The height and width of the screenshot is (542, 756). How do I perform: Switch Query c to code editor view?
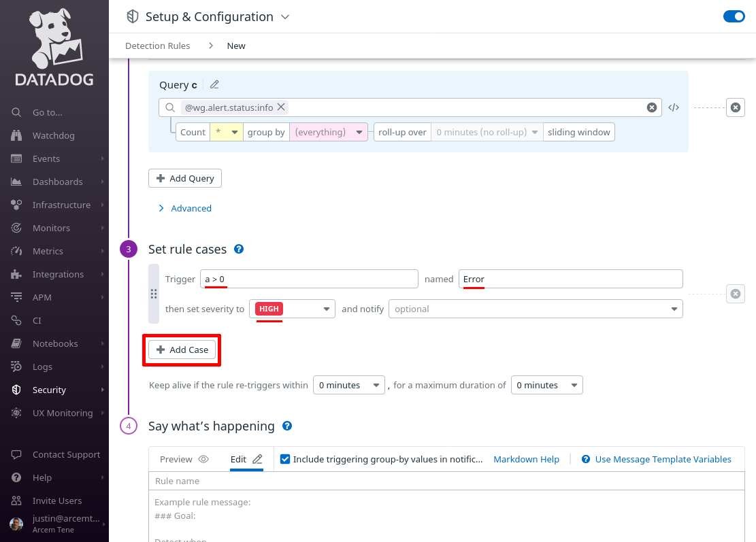click(674, 107)
